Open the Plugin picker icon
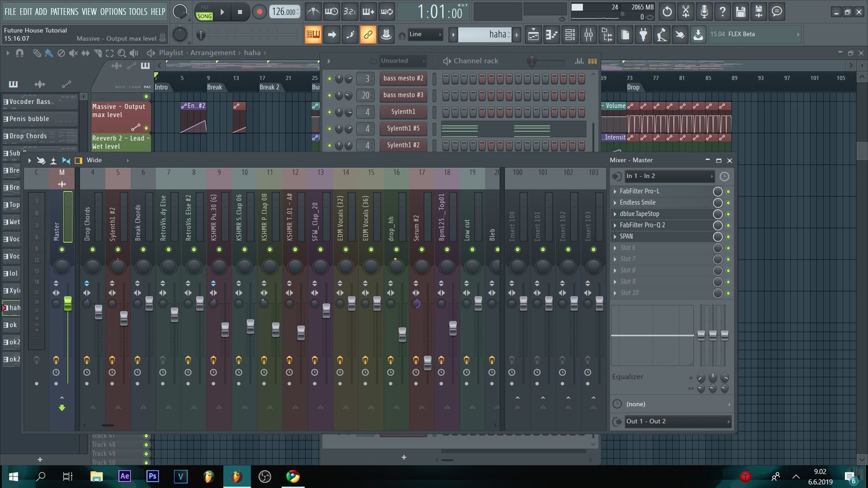The width and height of the screenshot is (868, 488). click(643, 35)
